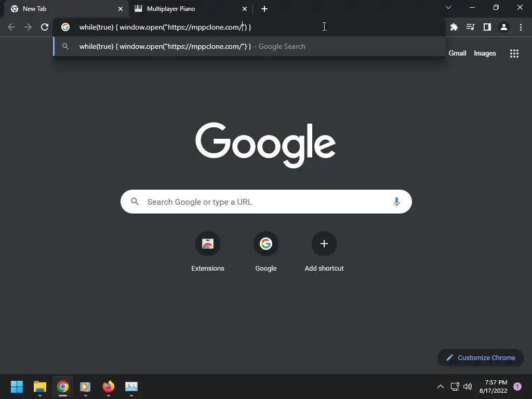Close the Multiplayer Piano tab
This screenshot has height=399, width=532.
click(x=245, y=9)
